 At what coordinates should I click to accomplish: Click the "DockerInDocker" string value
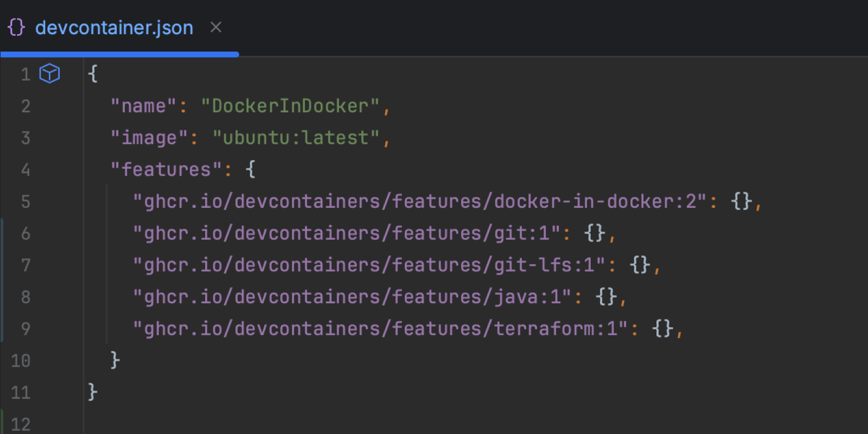[x=290, y=106]
